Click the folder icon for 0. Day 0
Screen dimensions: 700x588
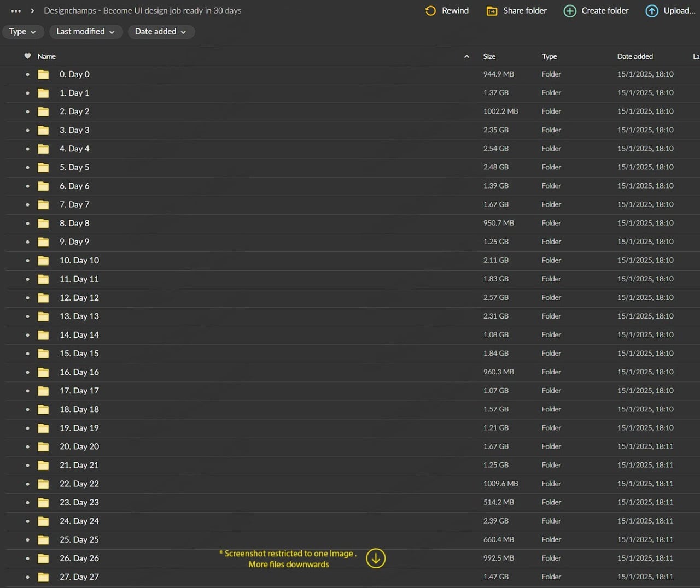[43, 74]
